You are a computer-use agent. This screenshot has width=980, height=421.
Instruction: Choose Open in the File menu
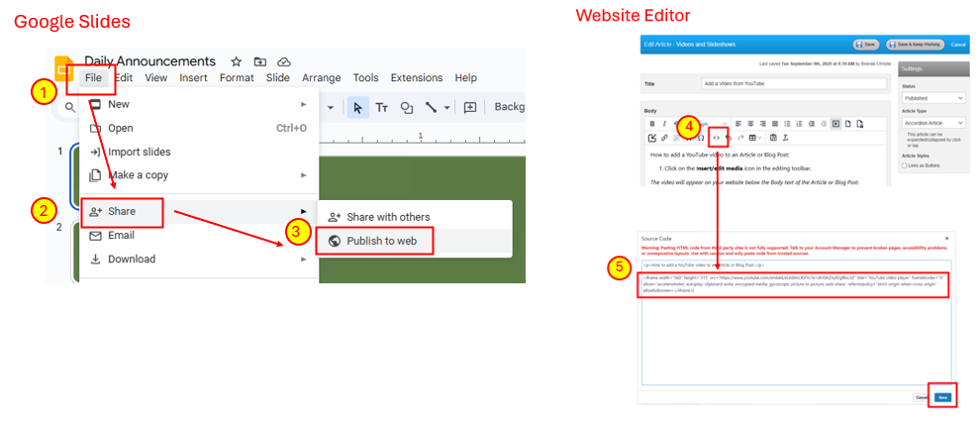(x=199, y=128)
